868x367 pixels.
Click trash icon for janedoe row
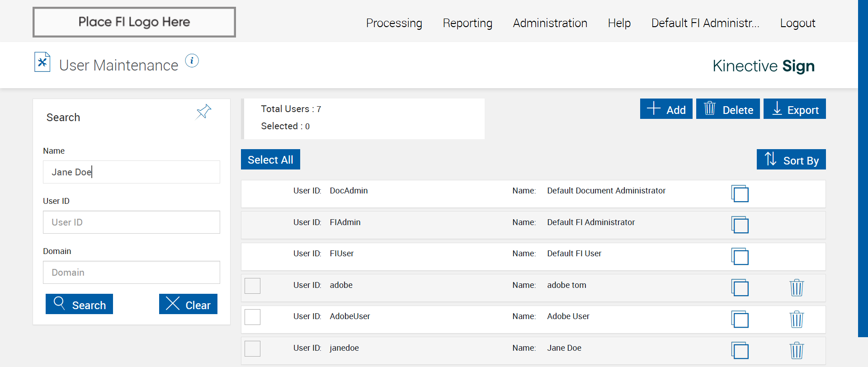click(x=796, y=351)
